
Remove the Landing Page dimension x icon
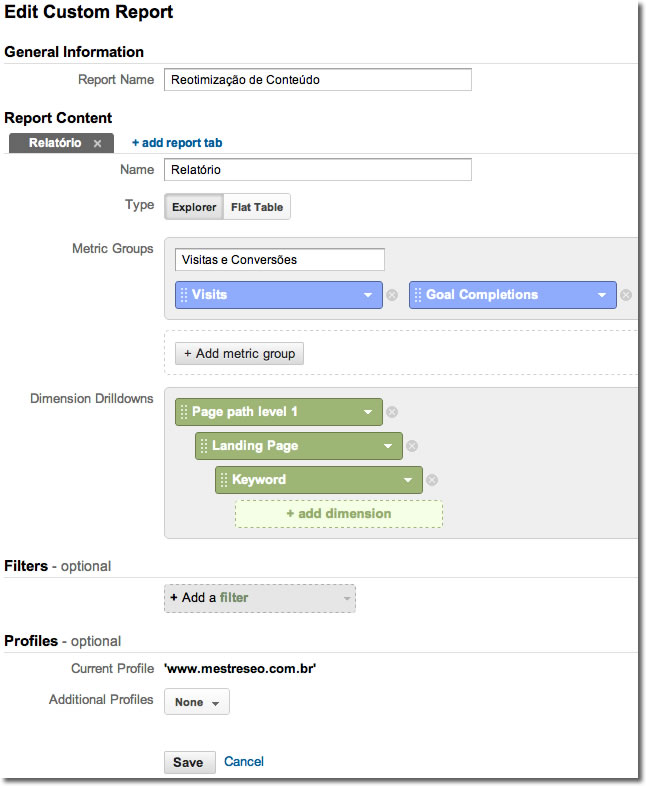pos(412,446)
